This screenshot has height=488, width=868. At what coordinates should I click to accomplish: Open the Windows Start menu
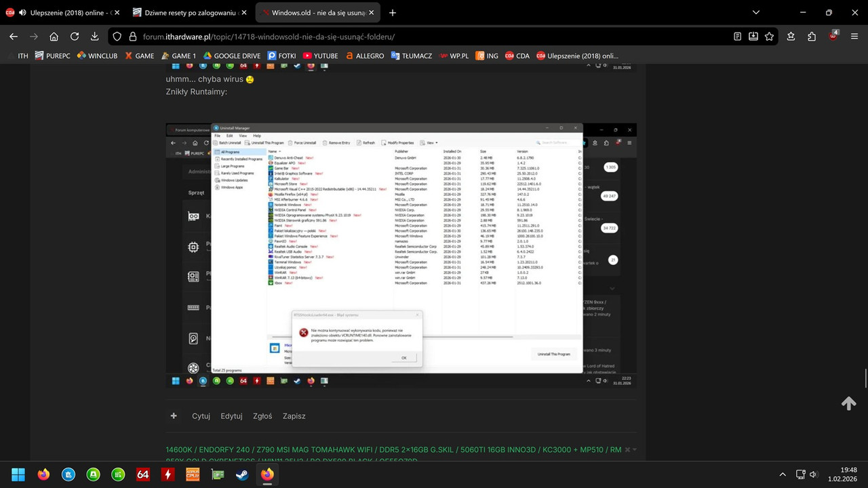pos(18,474)
